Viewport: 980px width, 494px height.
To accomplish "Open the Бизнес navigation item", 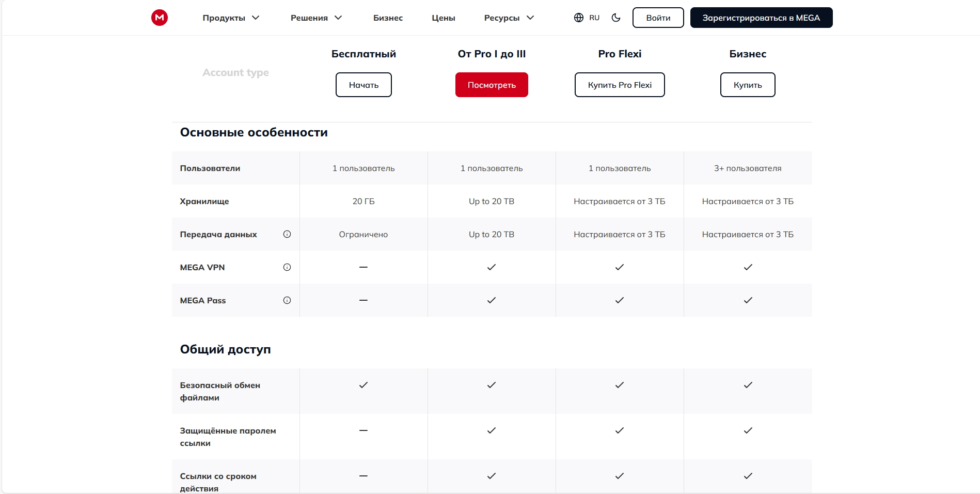I will click(x=388, y=18).
